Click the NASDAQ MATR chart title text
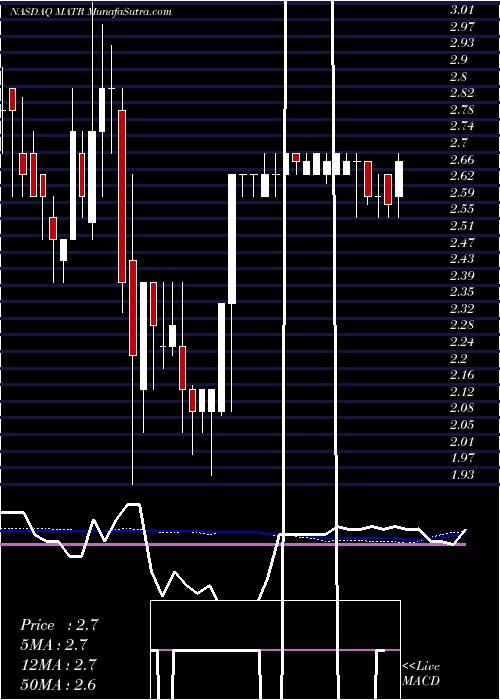This screenshot has height=700, width=500. click(91, 12)
